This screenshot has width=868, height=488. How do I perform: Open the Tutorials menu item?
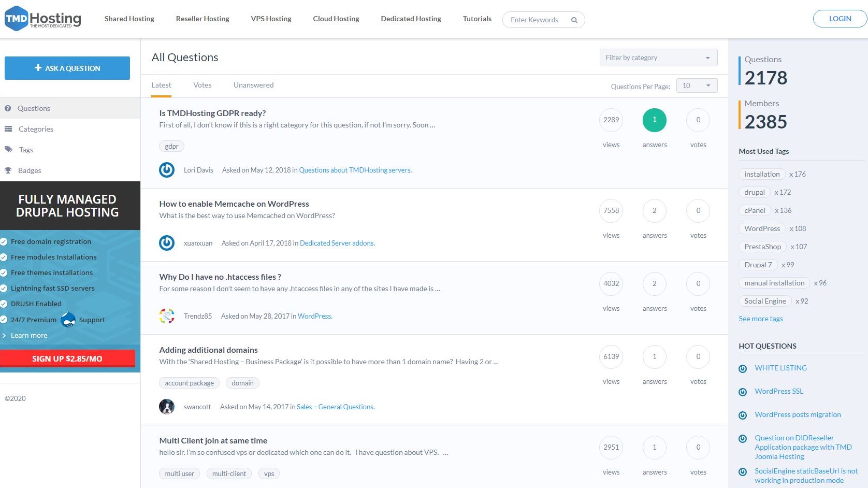pyautogui.click(x=477, y=19)
